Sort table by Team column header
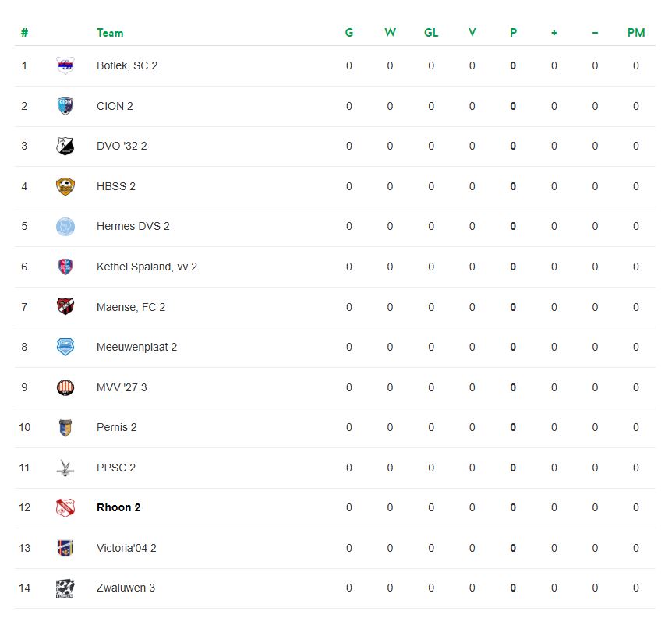Viewport: 672px width, 618px height. (x=110, y=33)
